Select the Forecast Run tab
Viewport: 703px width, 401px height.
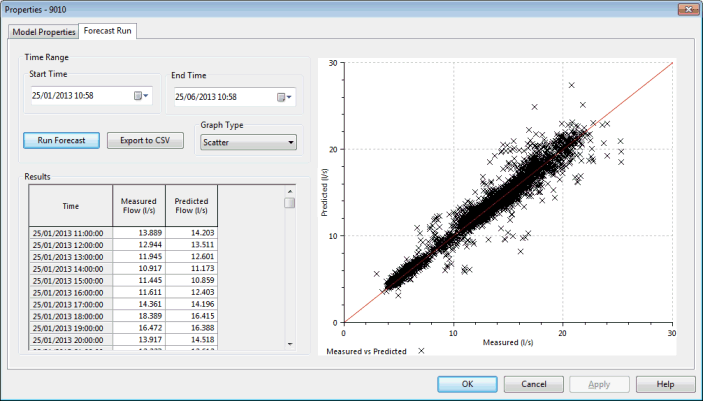(108, 31)
